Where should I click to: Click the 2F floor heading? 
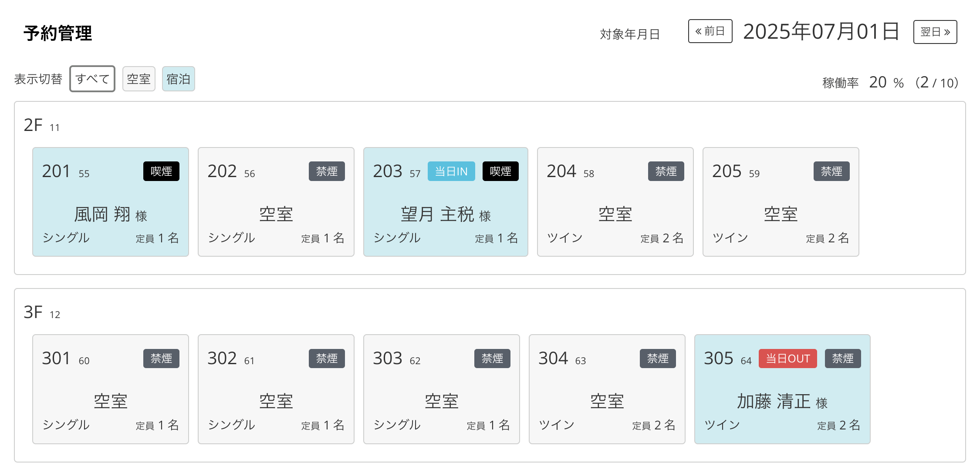tap(34, 125)
